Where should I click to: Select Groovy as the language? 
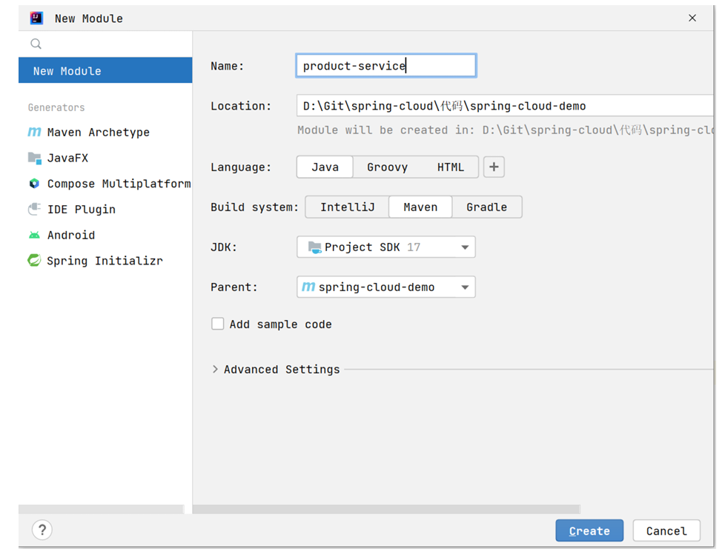coord(387,167)
